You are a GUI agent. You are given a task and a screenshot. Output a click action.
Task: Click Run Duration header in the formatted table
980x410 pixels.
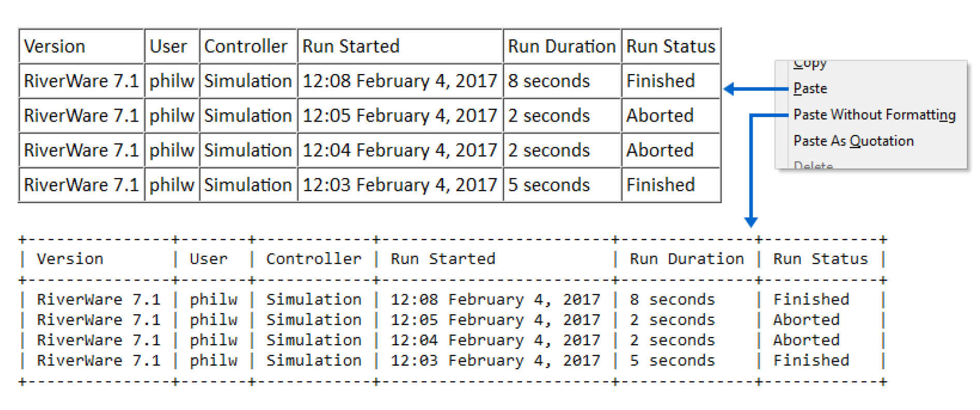(561, 47)
